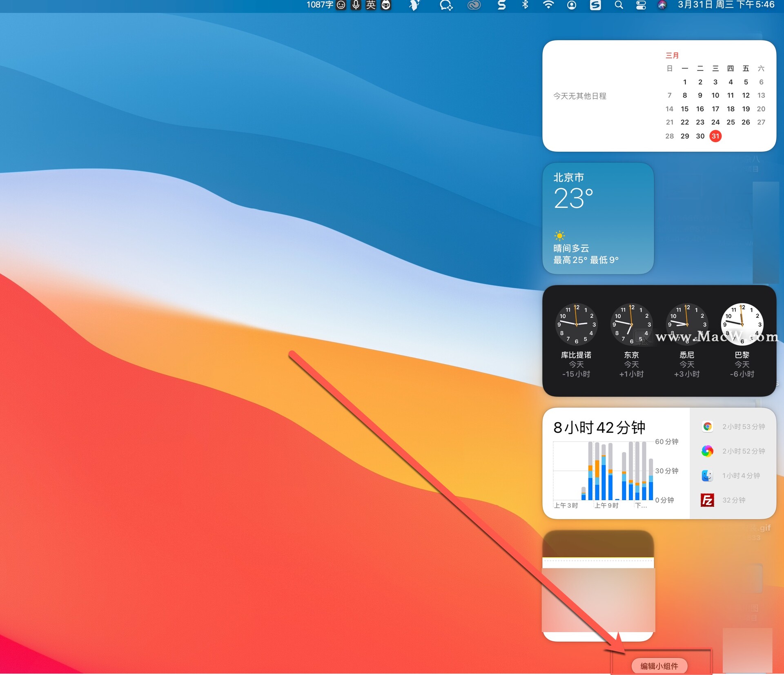Open the Bluetooth status menu
This screenshot has width=784, height=675.
tap(525, 5)
